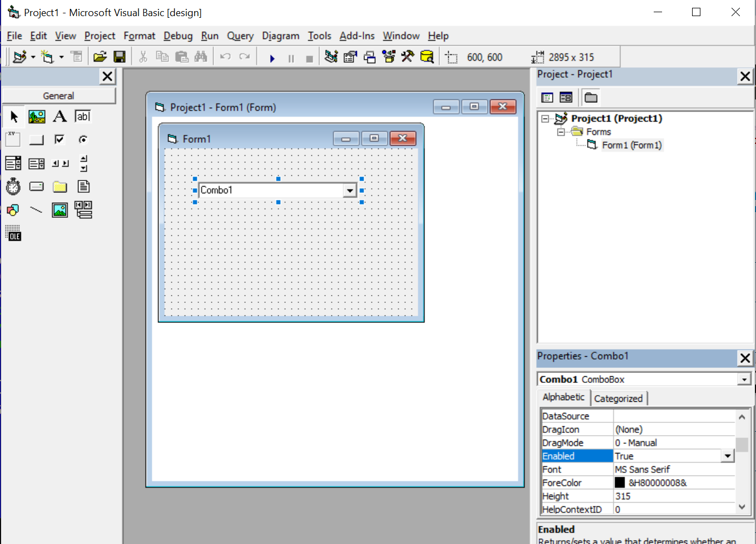Click View Code in Project panel

point(547,98)
